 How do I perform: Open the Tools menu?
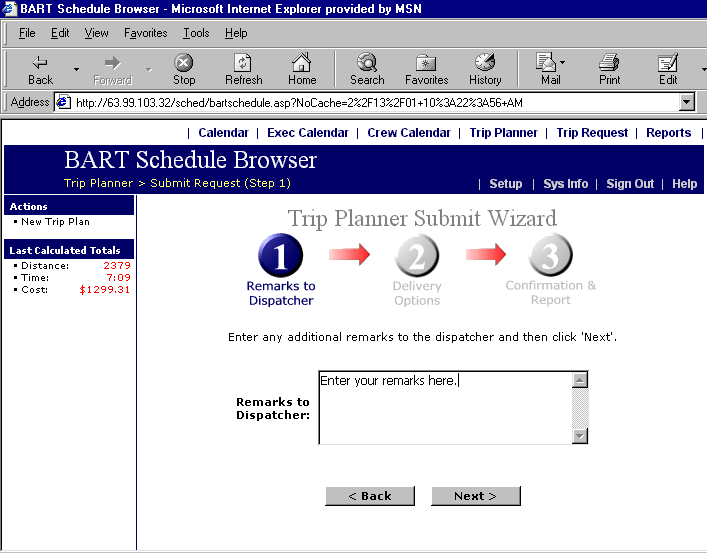coord(196,33)
